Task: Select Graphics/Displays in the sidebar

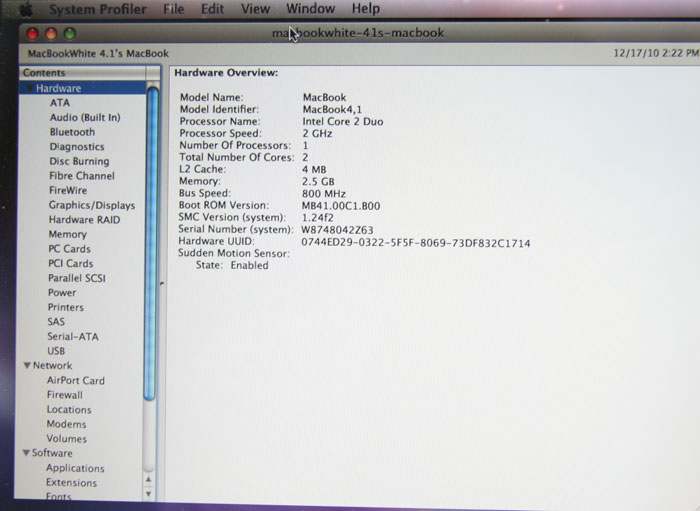Action: click(x=92, y=205)
